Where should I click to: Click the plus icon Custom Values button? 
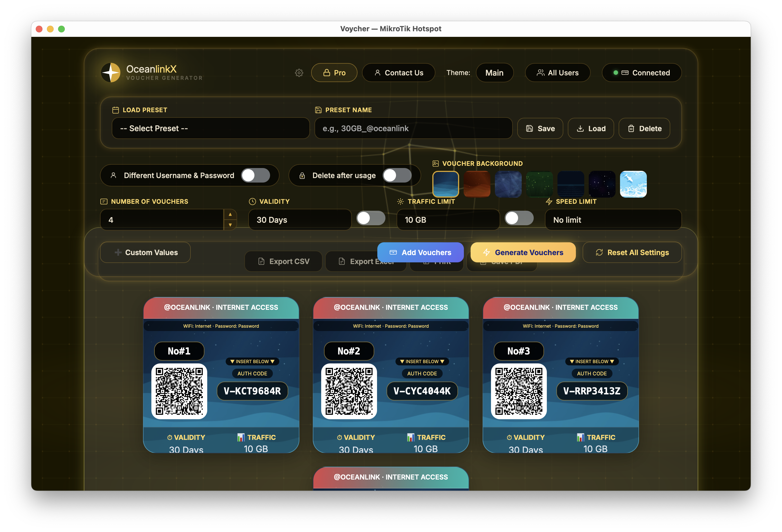pos(145,253)
